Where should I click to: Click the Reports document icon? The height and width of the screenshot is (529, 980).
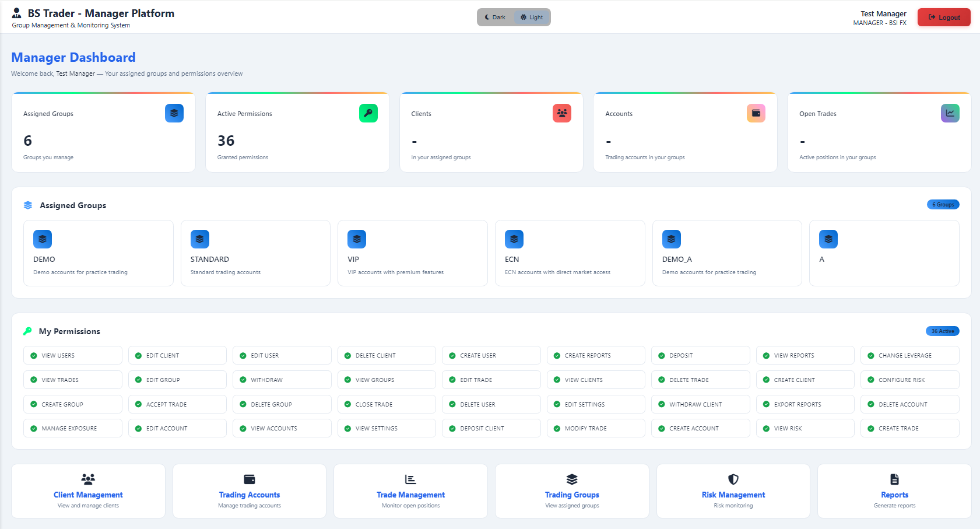(x=894, y=479)
